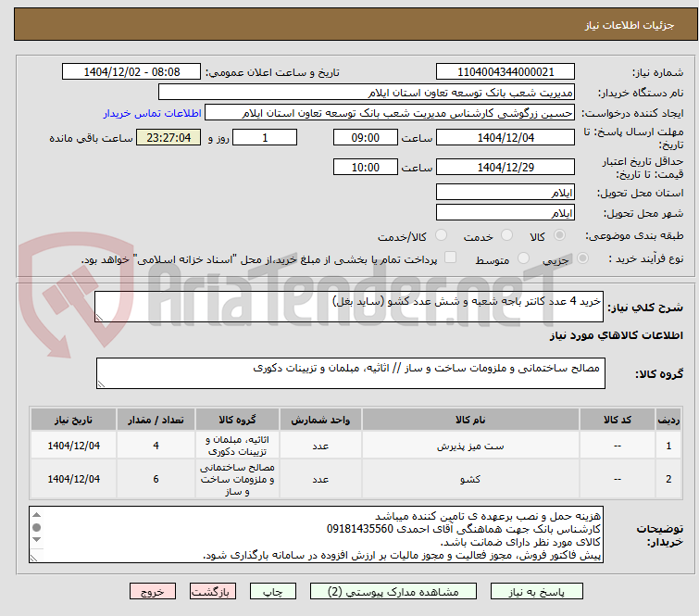
Task: Select the کالا radio button
Action: coord(559,235)
